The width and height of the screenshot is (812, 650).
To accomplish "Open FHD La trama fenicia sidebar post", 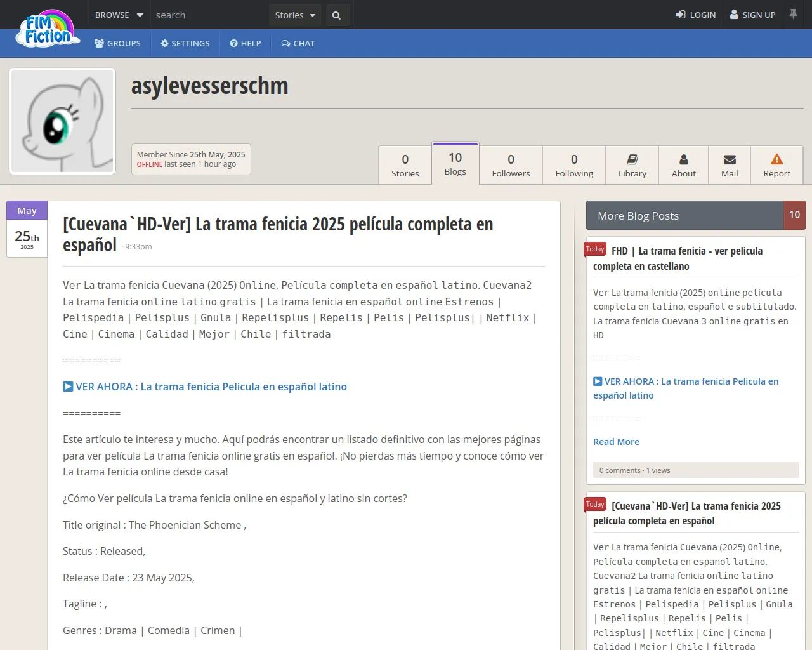I will coord(678,258).
